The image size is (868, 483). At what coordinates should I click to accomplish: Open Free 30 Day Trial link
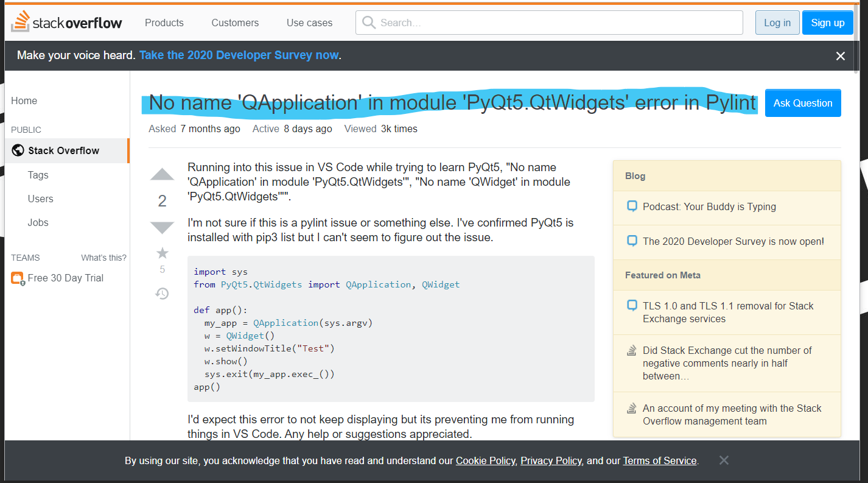tap(66, 278)
